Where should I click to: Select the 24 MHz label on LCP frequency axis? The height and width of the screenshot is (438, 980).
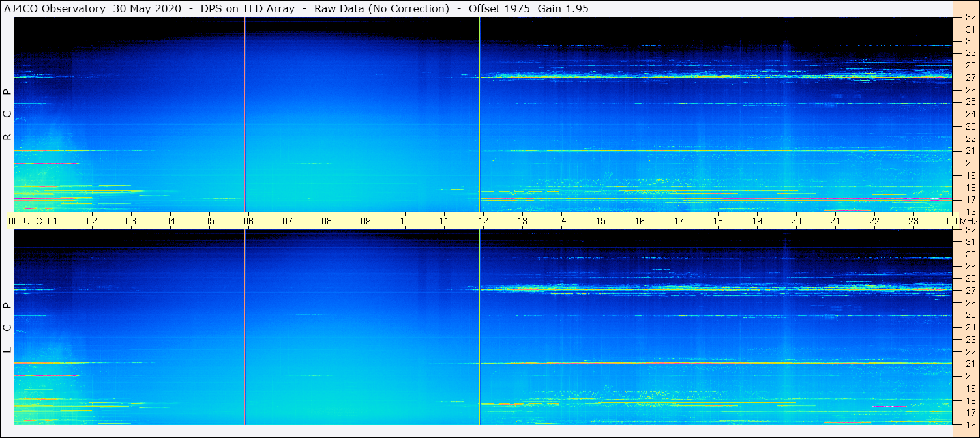[970, 327]
